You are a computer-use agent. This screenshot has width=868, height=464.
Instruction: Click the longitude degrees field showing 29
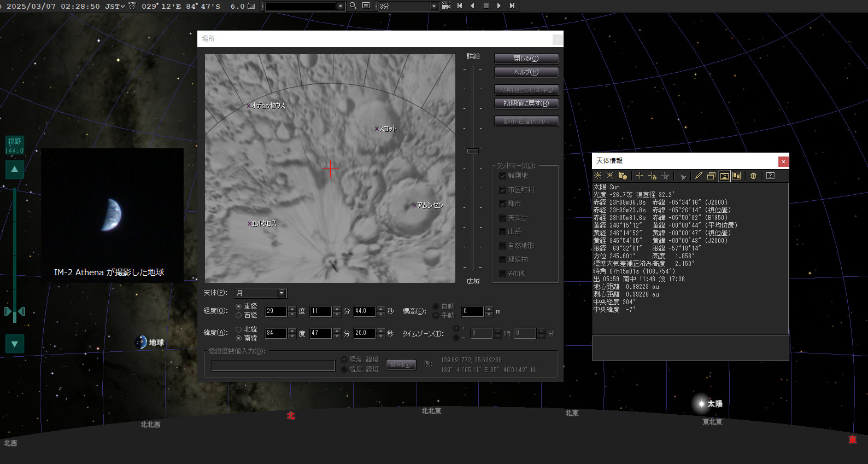(x=276, y=311)
